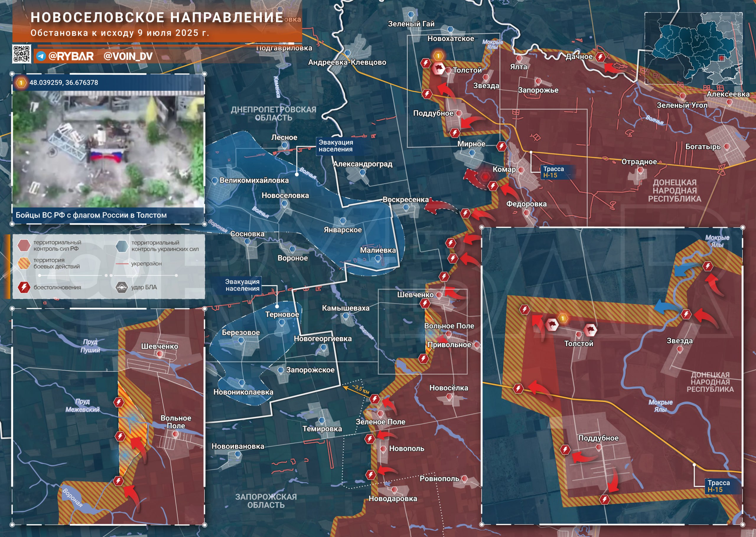Viewport: 756px width, 537px height.
Task: Click the photo caption about fighters in Толстой
Action: (x=91, y=215)
